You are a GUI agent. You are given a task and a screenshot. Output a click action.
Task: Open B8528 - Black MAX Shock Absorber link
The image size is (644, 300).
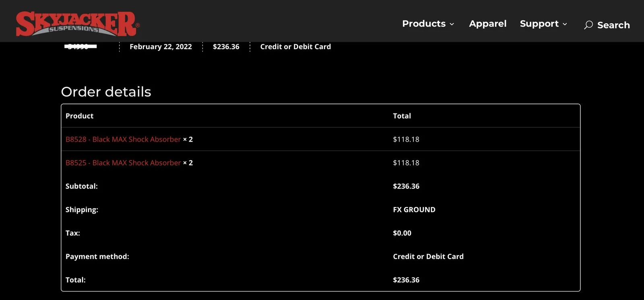coord(123,139)
